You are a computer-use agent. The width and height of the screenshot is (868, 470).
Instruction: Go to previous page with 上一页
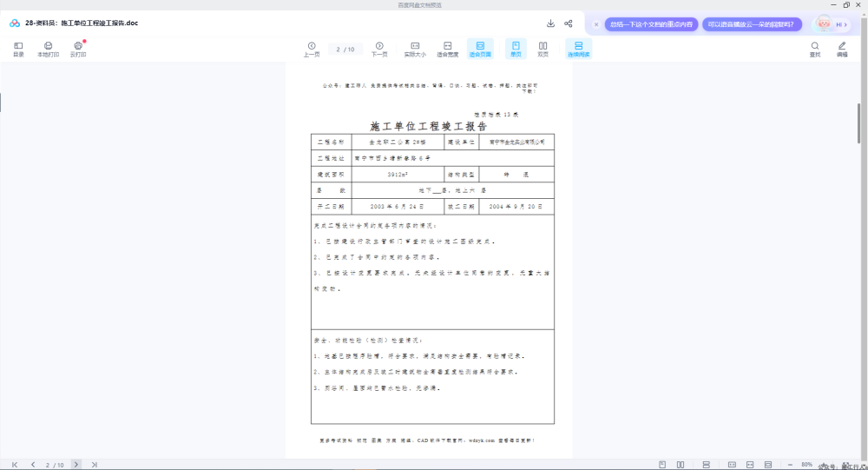point(312,50)
